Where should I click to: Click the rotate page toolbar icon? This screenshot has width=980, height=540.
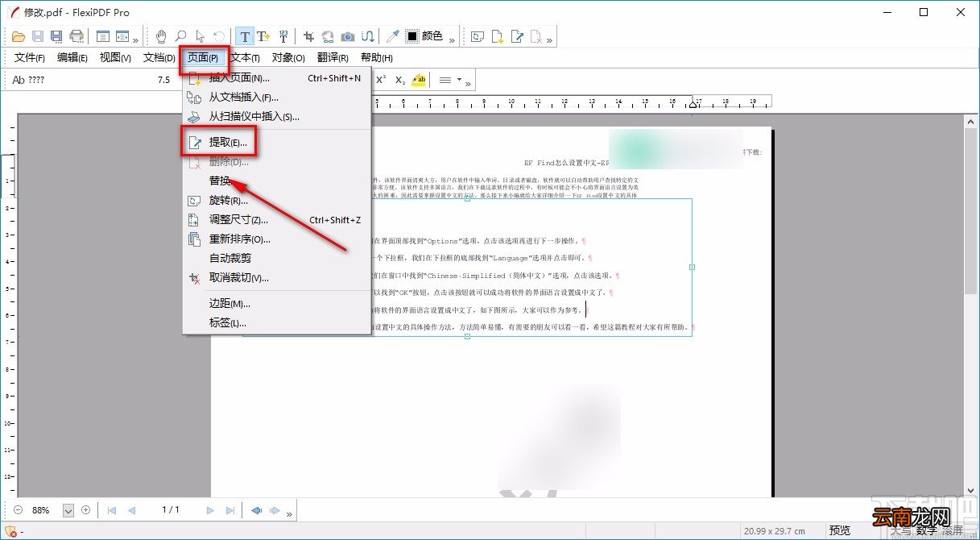point(478,36)
